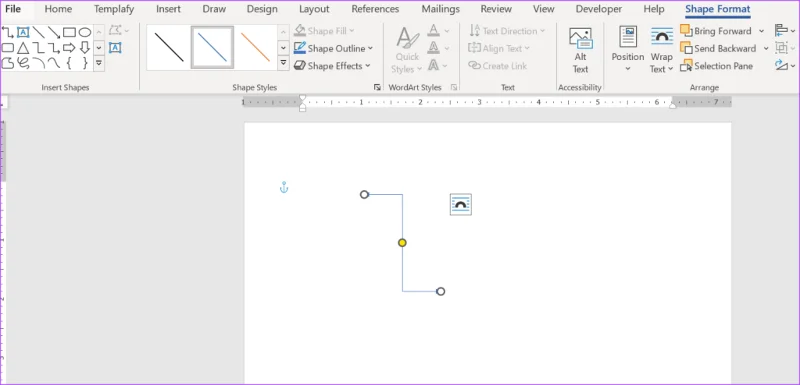Expand the Bring Forward dropdown arrow
The width and height of the screenshot is (800, 385).
coord(761,31)
